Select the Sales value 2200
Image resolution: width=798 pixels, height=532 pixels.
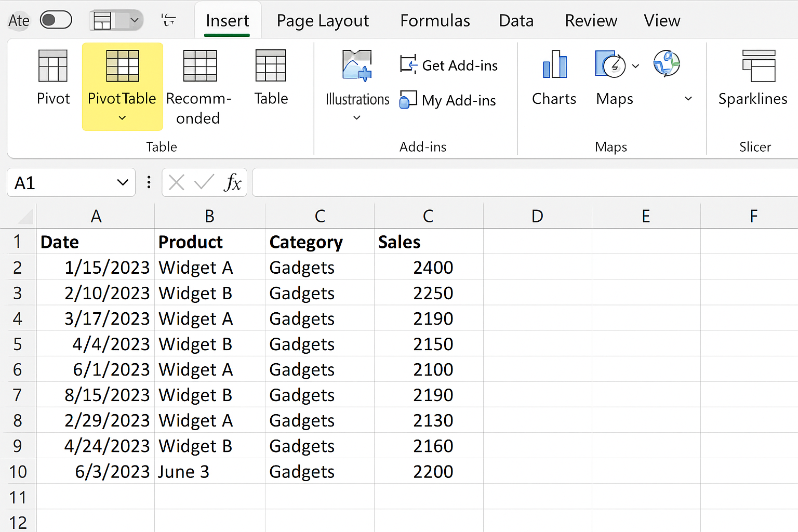click(429, 472)
